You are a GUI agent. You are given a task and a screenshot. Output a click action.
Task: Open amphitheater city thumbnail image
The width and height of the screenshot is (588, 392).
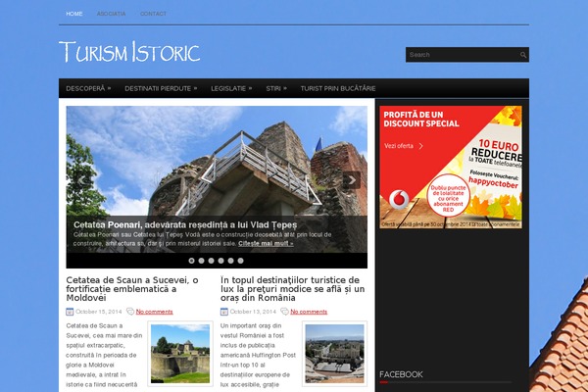point(334,354)
